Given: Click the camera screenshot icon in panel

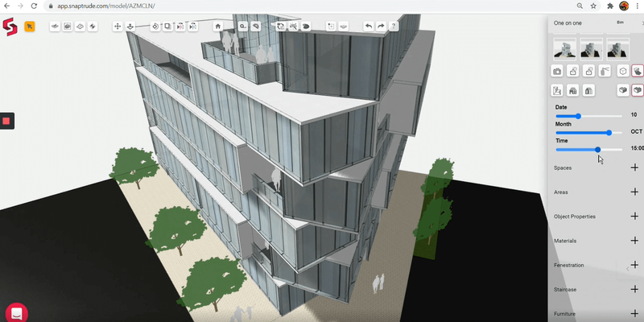Looking at the screenshot, I should click(x=557, y=71).
